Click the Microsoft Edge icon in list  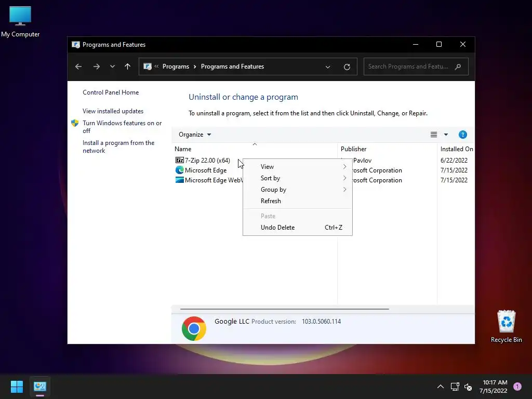click(x=179, y=170)
